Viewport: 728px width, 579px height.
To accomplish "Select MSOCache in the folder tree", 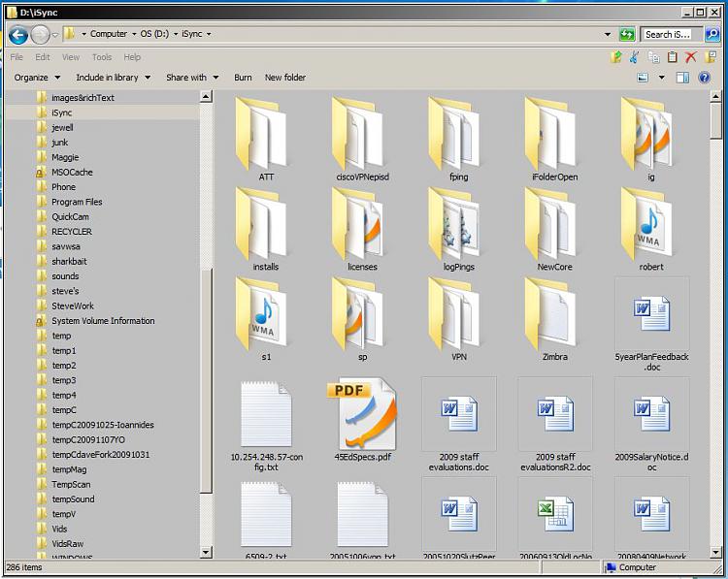I will point(72,172).
